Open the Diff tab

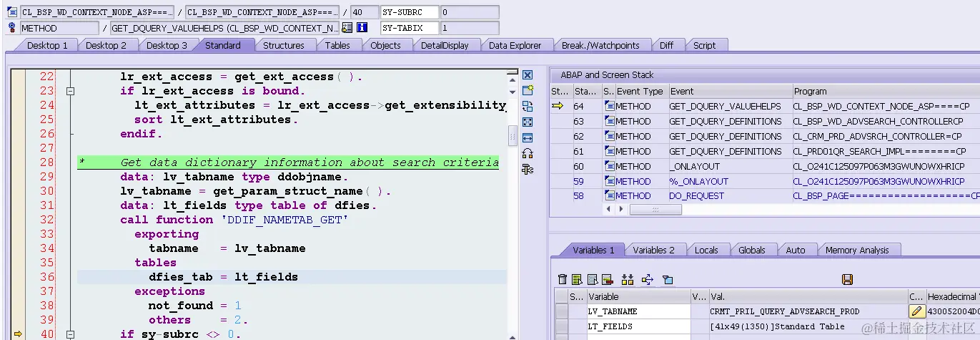666,45
